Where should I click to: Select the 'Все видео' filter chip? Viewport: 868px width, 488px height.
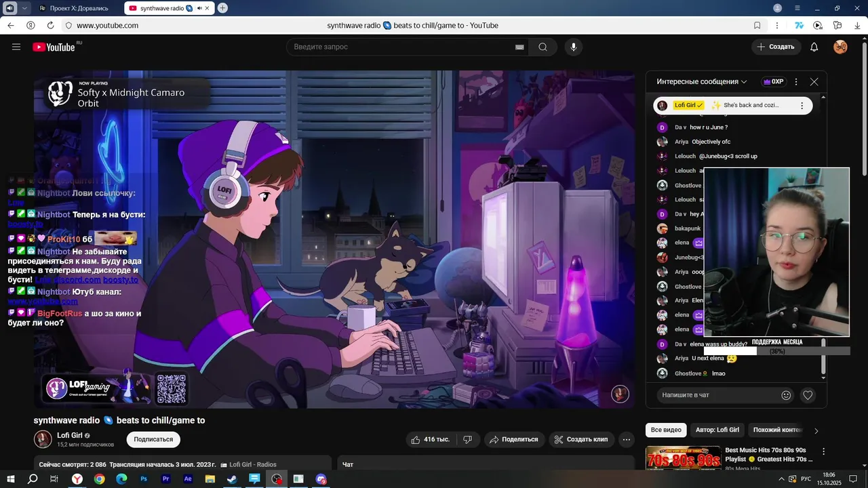coord(666,430)
